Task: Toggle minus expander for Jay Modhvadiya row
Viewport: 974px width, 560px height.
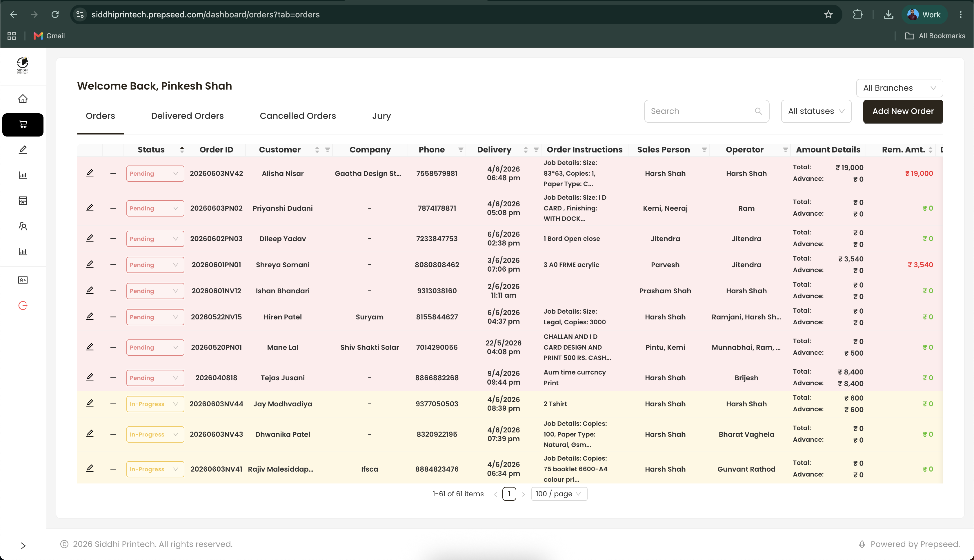Action: 113,404
